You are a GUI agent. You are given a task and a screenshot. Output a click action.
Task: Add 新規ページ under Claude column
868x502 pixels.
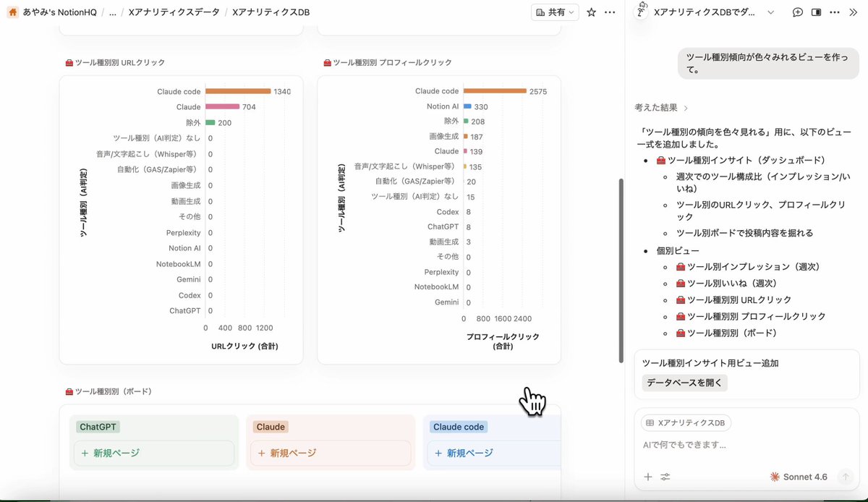coord(331,453)
